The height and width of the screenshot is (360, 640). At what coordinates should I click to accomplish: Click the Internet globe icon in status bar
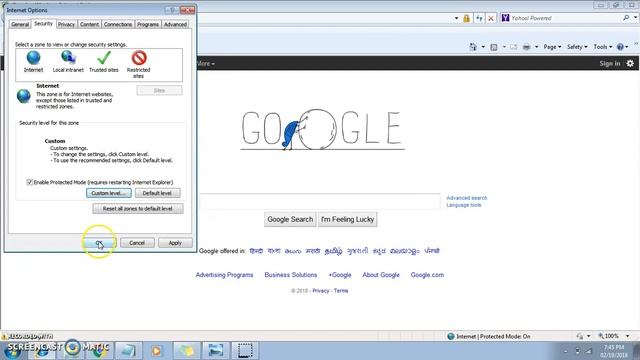(451, 336)
